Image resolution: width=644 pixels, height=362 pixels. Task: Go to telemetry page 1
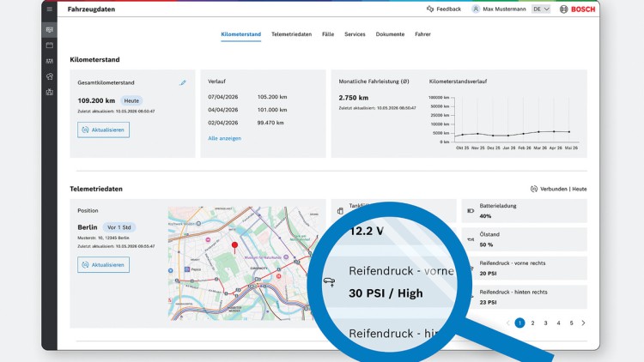pyautogui.click(x=519, y=323)
